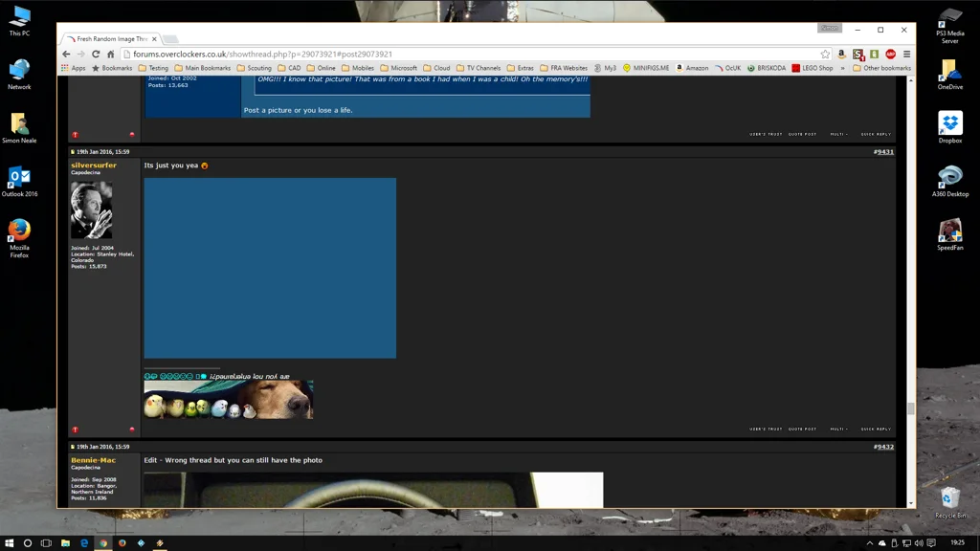Open silversurfer's user profile name

(94, 165)
